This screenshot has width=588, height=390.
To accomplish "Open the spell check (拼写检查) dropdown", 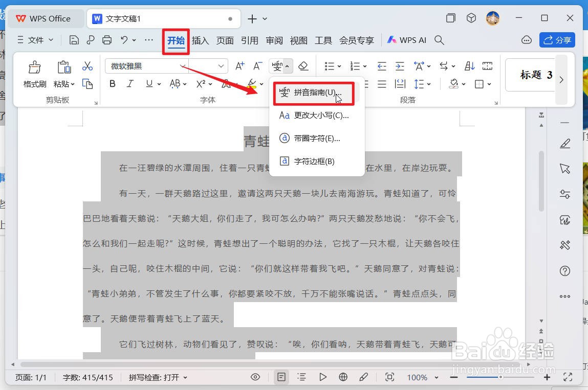I will 157,377.
